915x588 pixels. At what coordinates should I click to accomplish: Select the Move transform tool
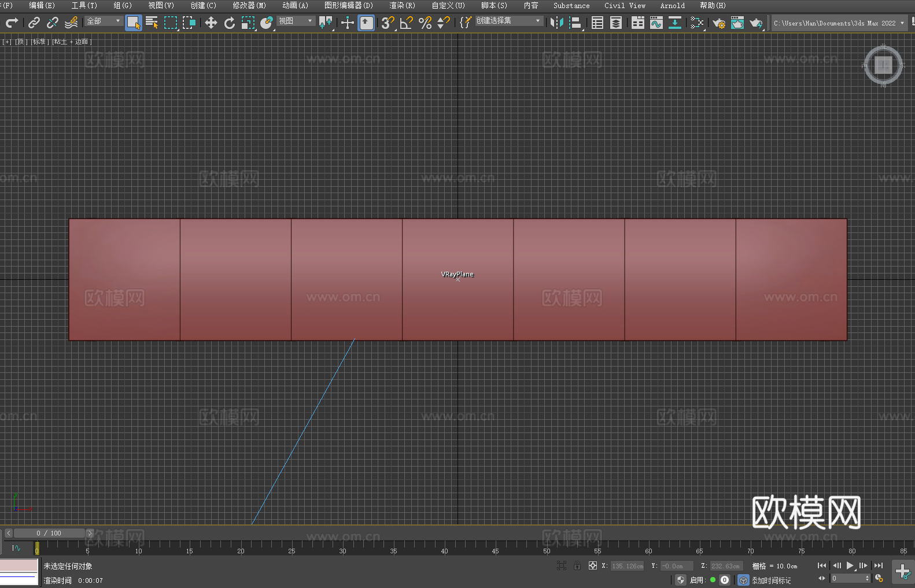(211, 23)
